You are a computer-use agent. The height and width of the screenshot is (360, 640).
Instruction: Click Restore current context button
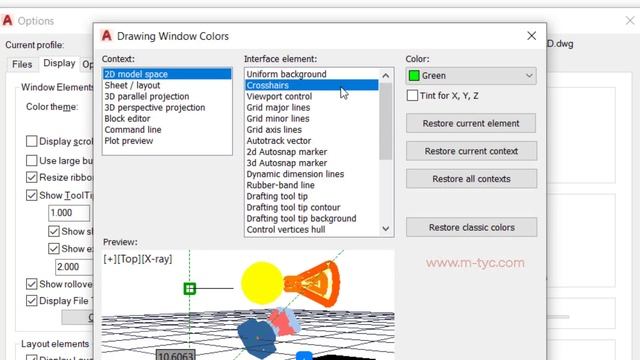click(x=471, y=151)
